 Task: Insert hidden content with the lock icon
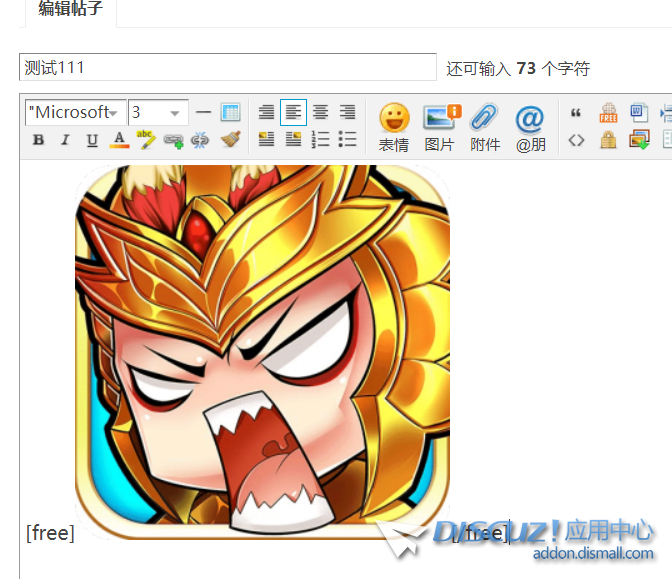(x=608, y=140)
